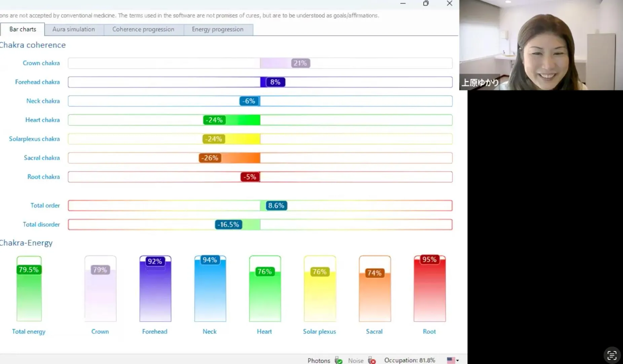Click the red Root energy column
The height and width of the screenshot is (364, 623).
pyautogui.click(x=429, y=289)
